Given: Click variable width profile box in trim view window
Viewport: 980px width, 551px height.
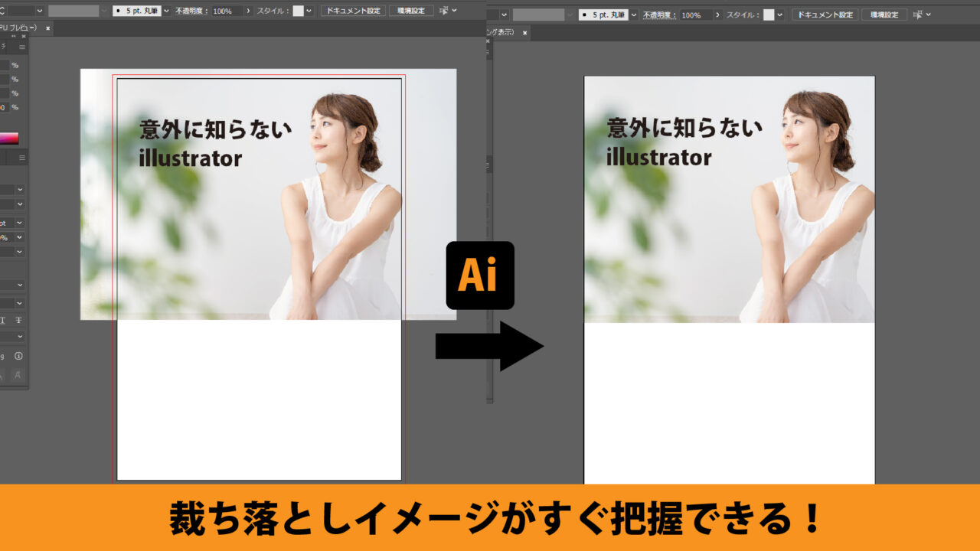Looking at the screenshot, I should coord(538,15).
